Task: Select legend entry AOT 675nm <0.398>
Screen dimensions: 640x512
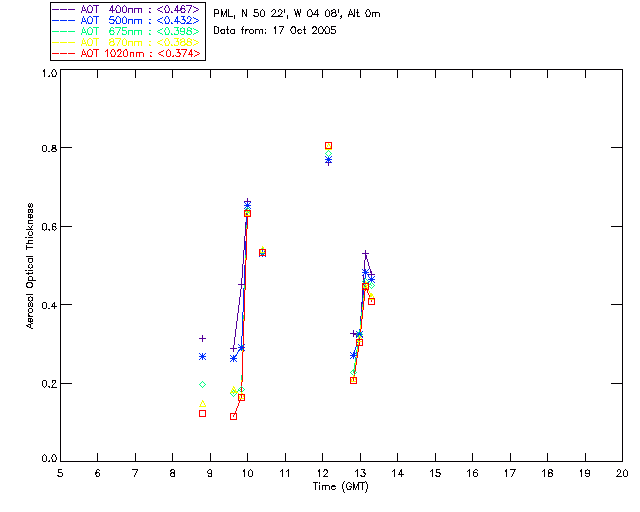Action: (127, 31)
